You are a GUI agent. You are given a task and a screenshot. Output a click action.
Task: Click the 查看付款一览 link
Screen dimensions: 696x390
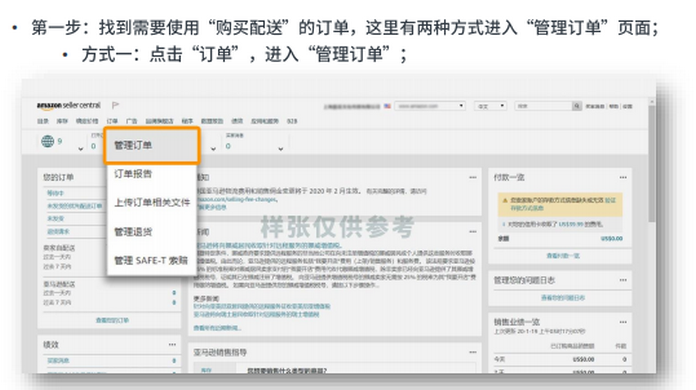[563, 256]
